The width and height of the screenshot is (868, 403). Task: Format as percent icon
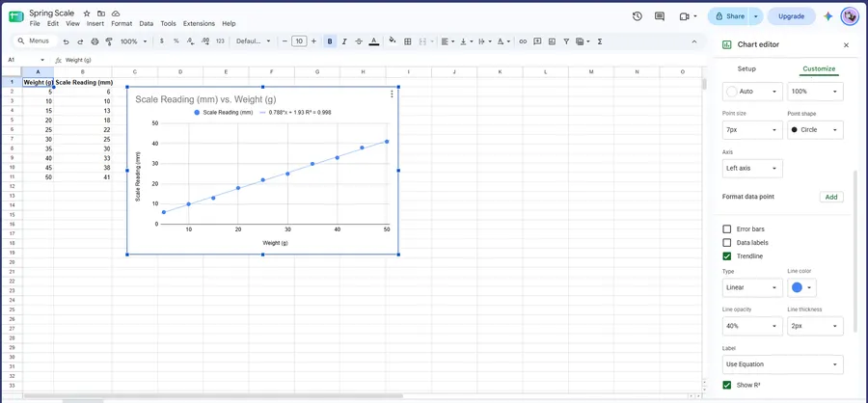click(176, 41)
